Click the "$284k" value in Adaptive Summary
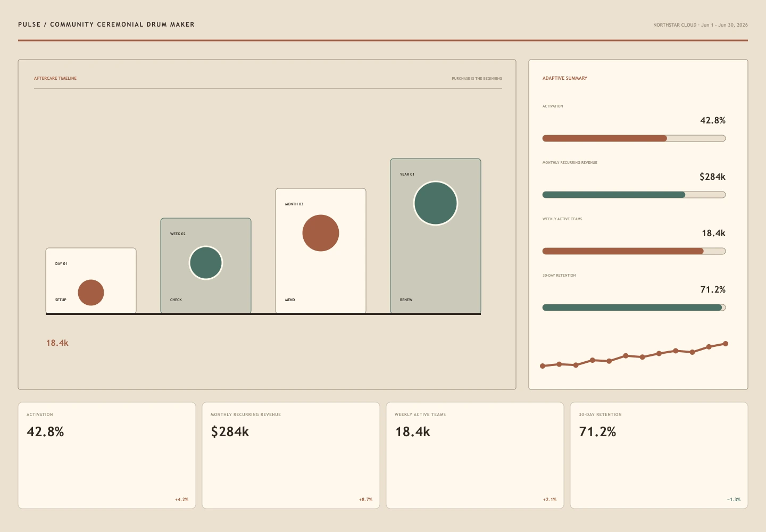 click(713, 177)
